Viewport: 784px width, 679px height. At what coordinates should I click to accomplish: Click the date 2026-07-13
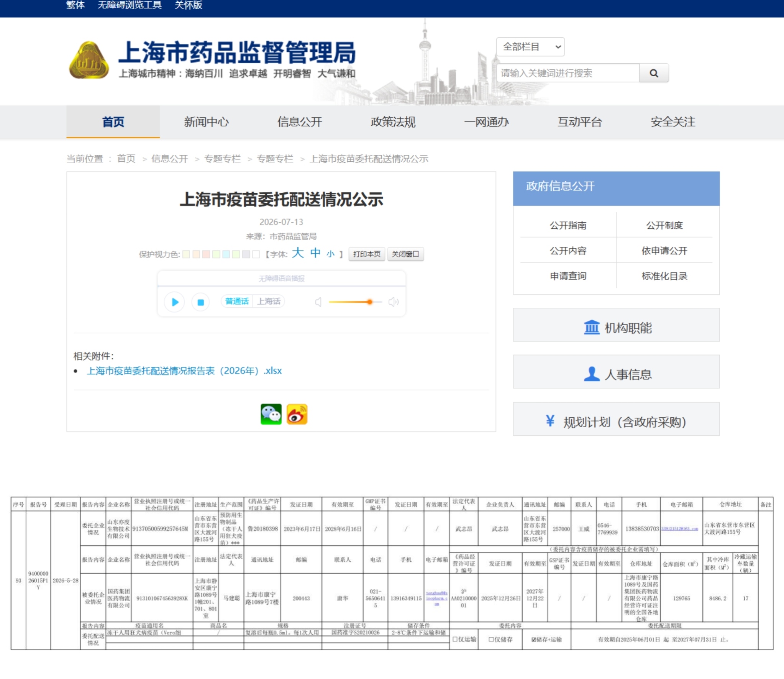[x=281, y=222]
